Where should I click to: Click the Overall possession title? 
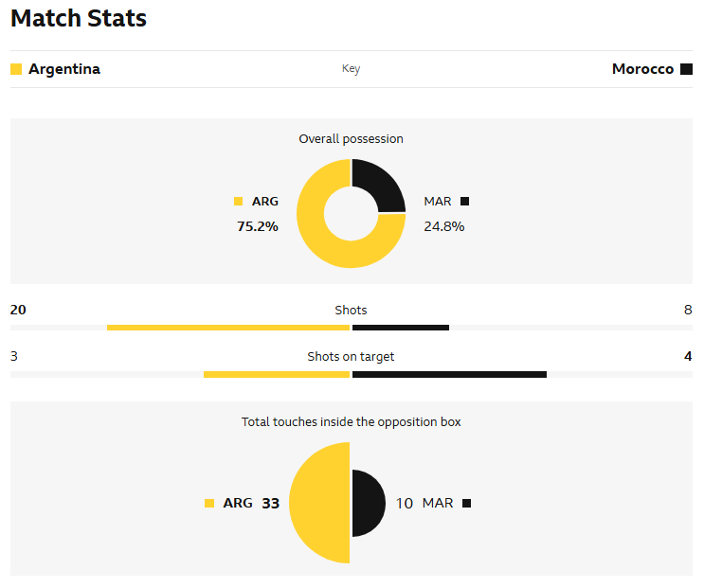(x=351, y=139)
